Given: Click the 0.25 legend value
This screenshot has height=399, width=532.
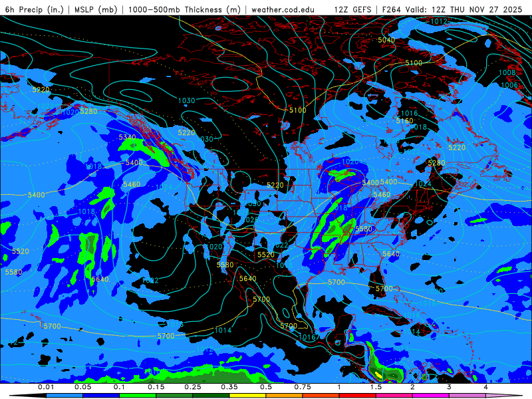Looking at the screenshot, I should click(x=193, y=387).
